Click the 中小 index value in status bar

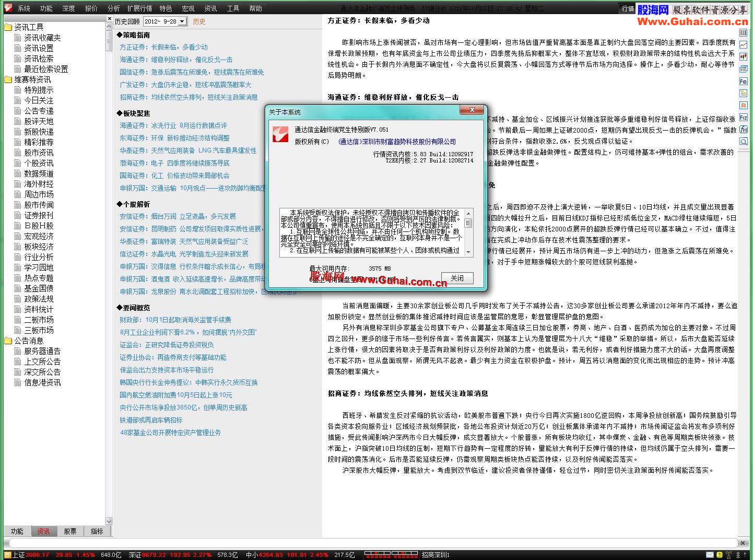[270, 555]
